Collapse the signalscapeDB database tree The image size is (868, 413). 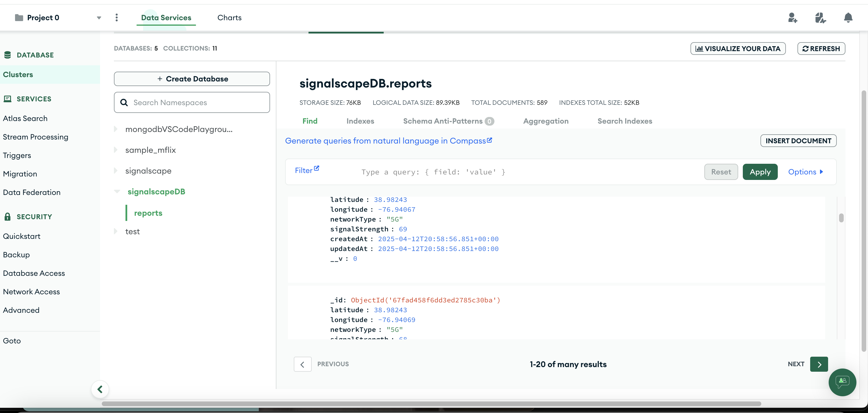[117, 191]
